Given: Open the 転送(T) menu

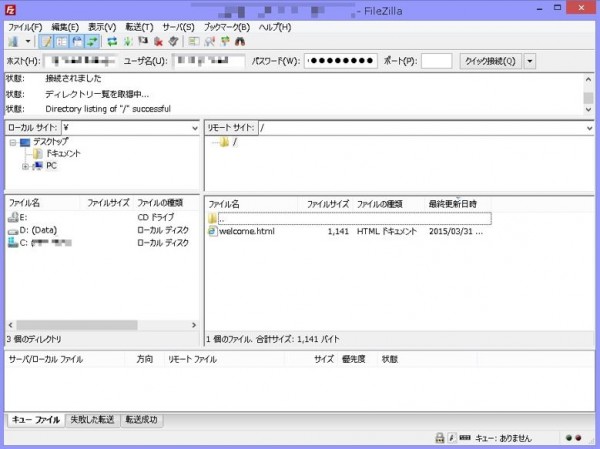Looking at the screenshot, I should click(139, 27).
